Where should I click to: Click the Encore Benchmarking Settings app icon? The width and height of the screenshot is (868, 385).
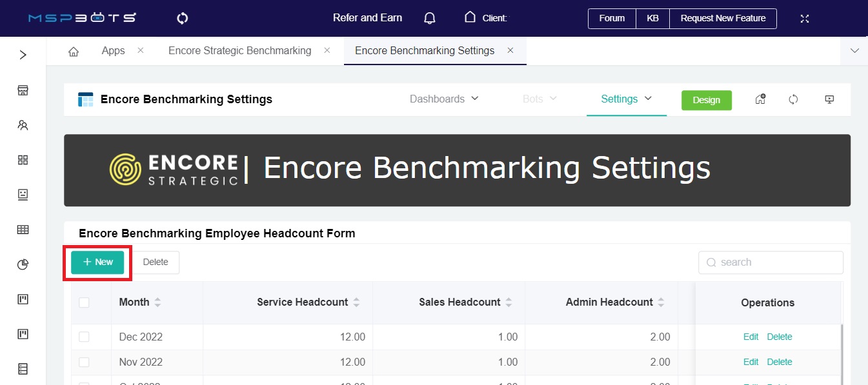pyautogui.click(x=86, y=99)
